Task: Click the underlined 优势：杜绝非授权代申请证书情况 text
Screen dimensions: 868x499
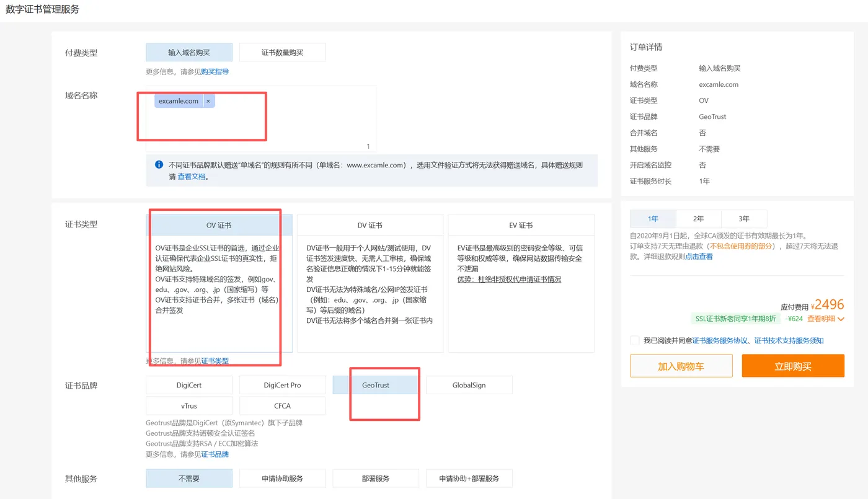Action: coord(509,280)
